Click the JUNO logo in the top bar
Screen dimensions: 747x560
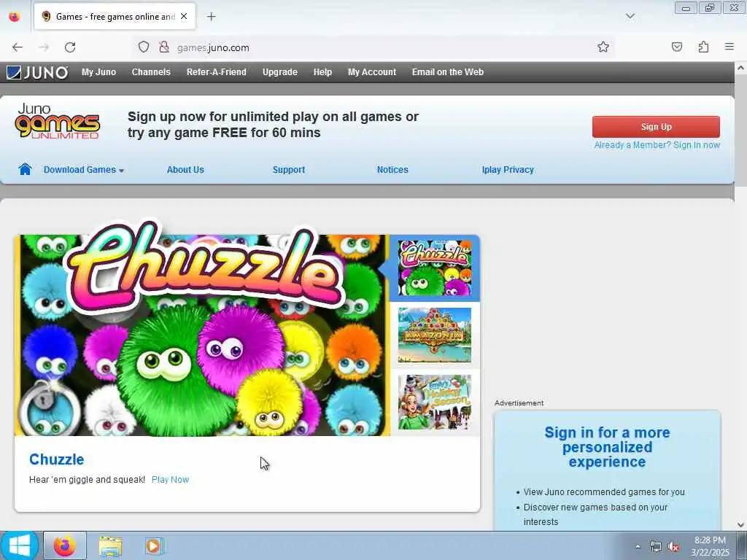37,72
